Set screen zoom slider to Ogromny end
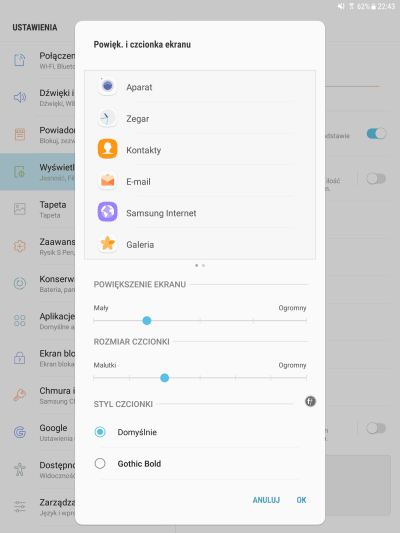This screenshot has width=400, height=533. point(306,321)
